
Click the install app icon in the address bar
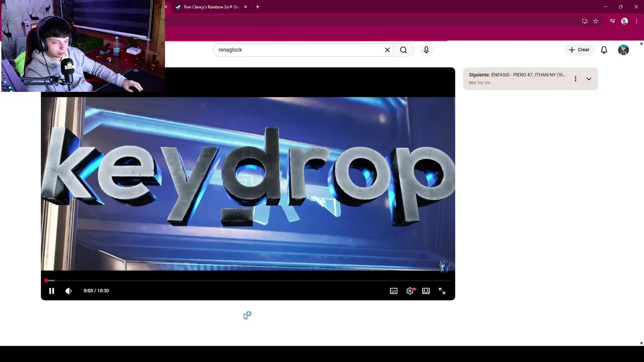(x=585, y=21)
